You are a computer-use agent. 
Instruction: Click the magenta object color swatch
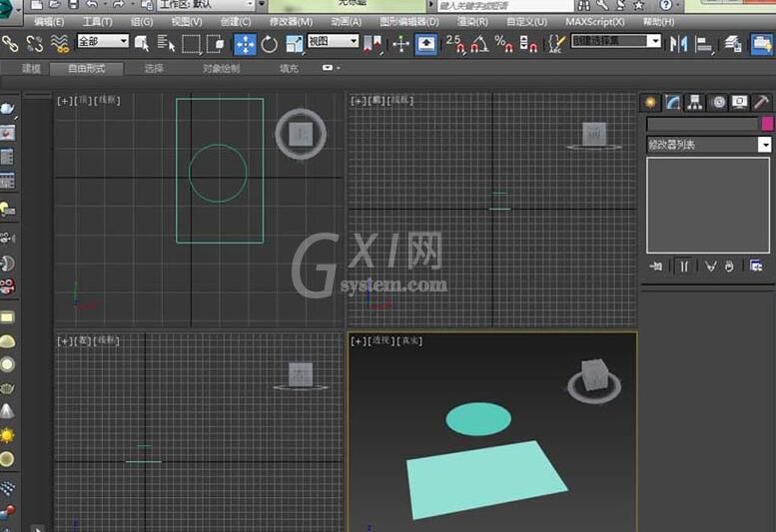coord(768,124)
